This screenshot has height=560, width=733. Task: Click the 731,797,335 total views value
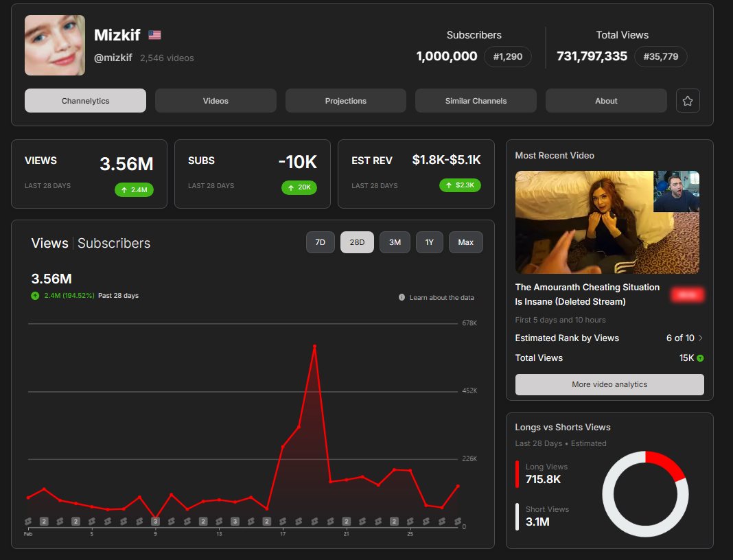592,56
